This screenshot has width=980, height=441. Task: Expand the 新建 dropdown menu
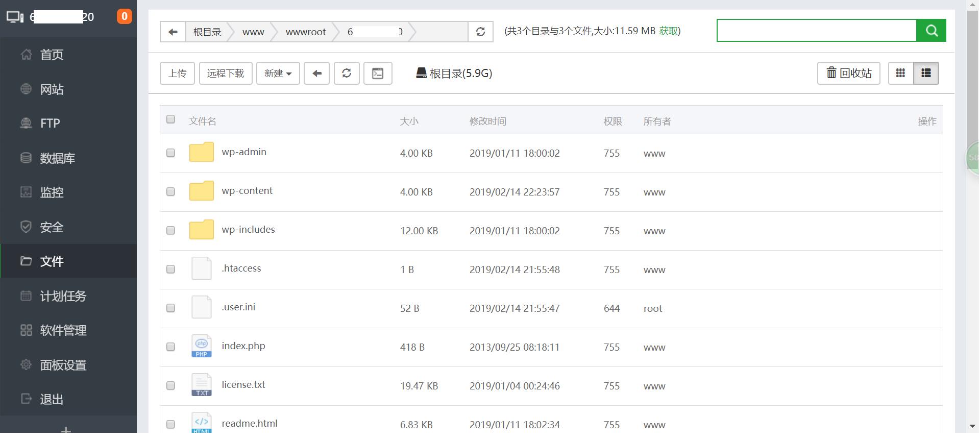[x=278, y=73]
